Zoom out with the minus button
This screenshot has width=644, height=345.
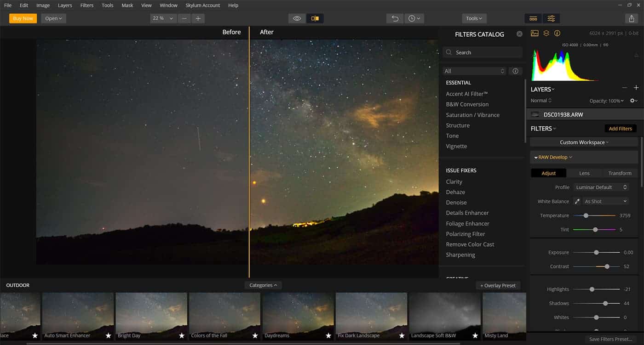click(184, 18)
